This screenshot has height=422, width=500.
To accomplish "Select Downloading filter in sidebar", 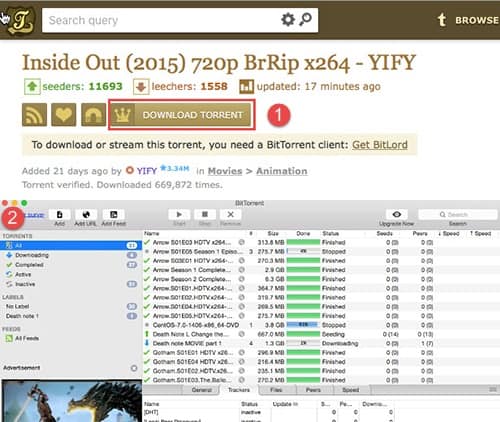I will [x=71, y=255].
